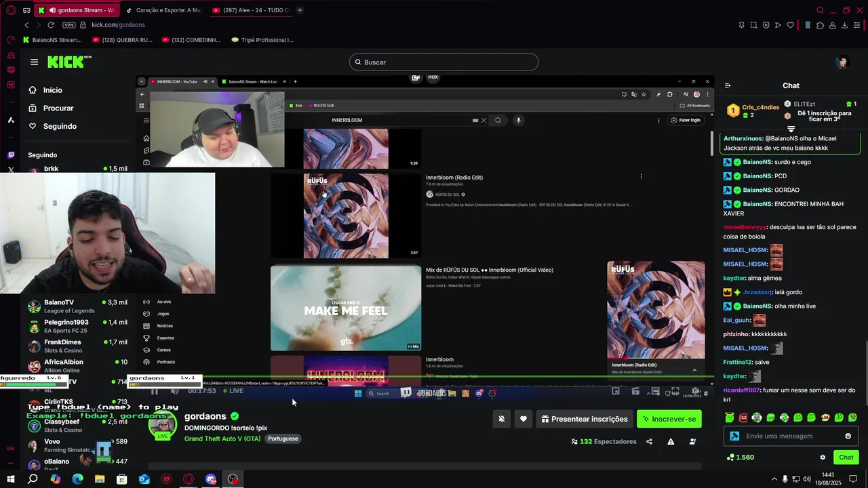Focus the Buscar search field

(443, 62)
